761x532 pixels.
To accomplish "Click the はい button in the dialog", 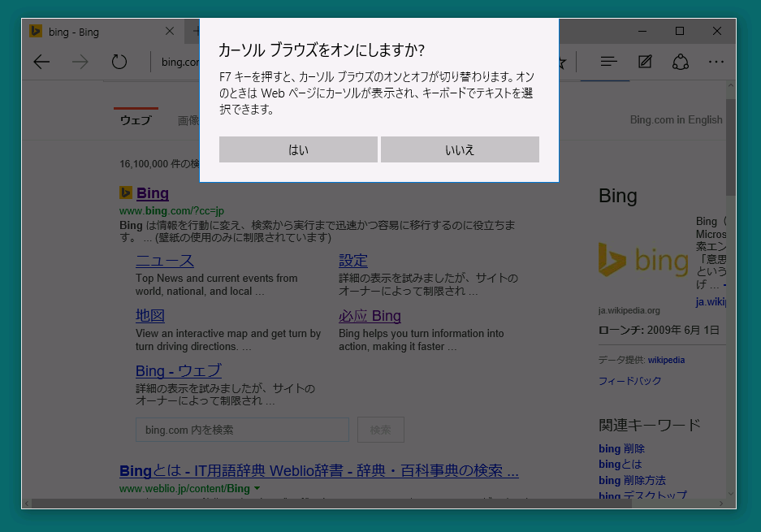I will point(298,149).
